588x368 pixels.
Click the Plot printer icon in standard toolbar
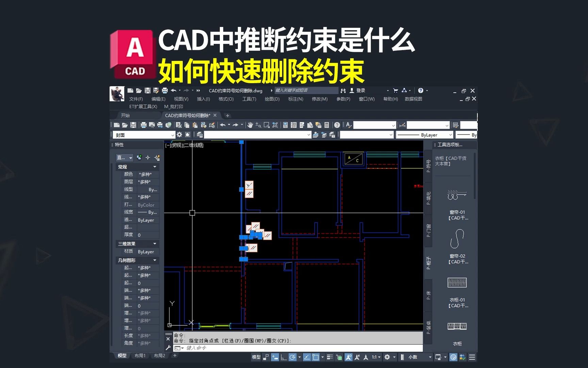tap(144, 125)
